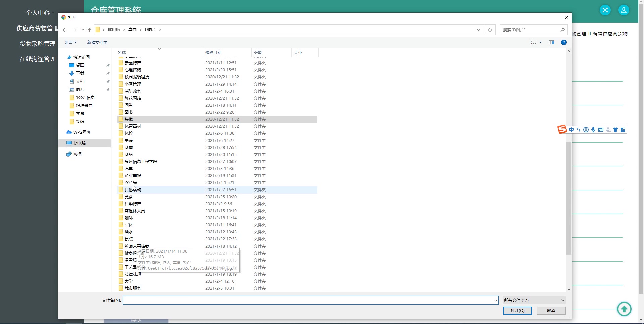Open the 组织 menu

pos(70,42)
